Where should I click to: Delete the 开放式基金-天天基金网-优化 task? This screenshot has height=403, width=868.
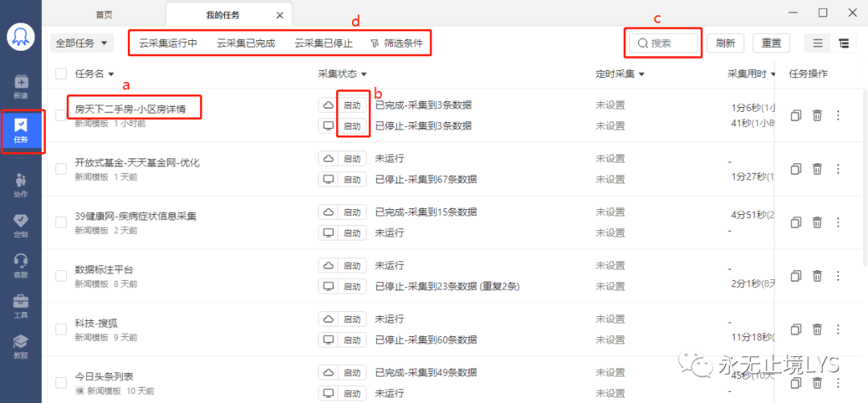[817, 169]
